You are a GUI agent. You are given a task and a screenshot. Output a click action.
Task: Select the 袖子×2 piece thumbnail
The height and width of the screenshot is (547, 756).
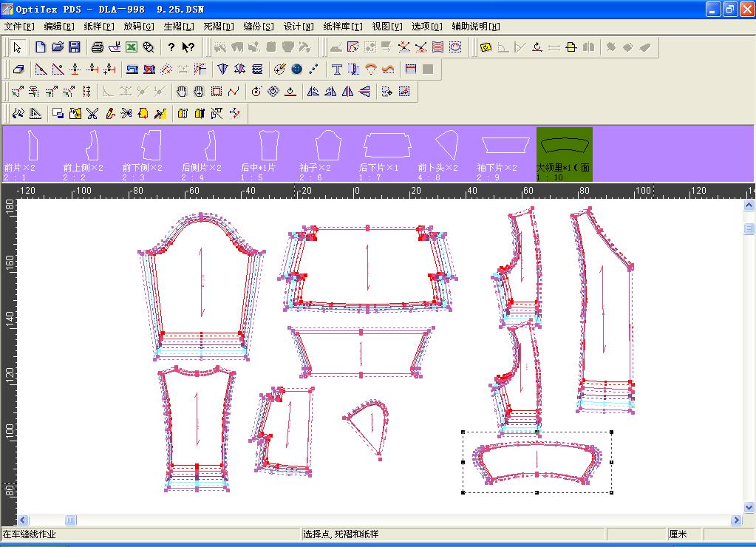tap(328, 154)
